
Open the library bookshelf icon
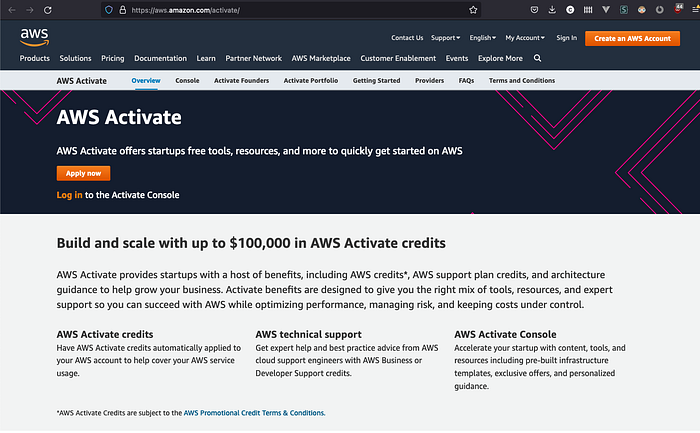tap(588, 10)
